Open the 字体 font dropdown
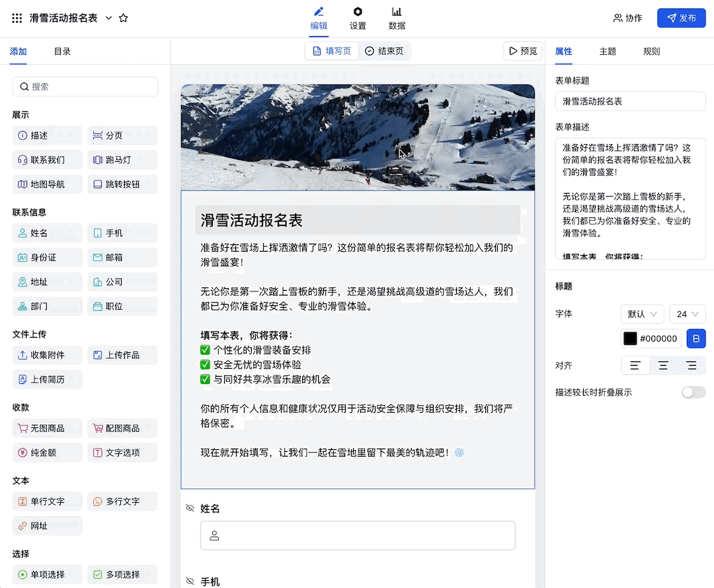Image resolution: width=714 pixels, height=588 pixels. point(642,314)
